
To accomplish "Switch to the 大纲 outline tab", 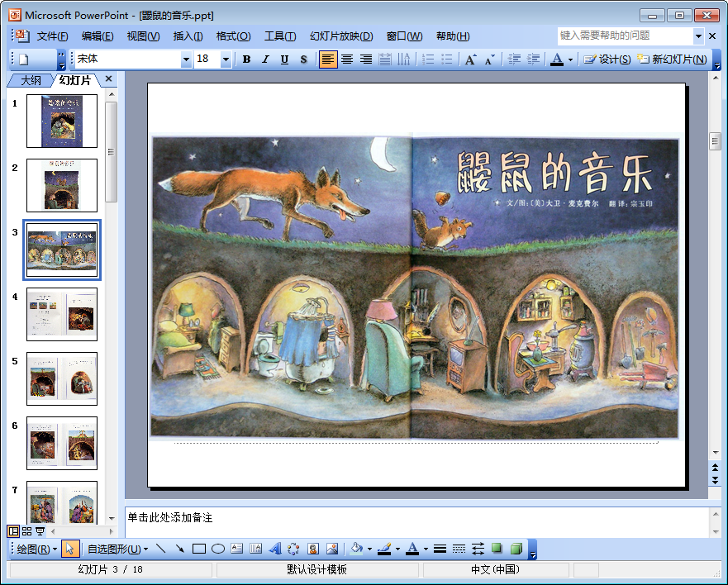I will (x=31, y=80).
